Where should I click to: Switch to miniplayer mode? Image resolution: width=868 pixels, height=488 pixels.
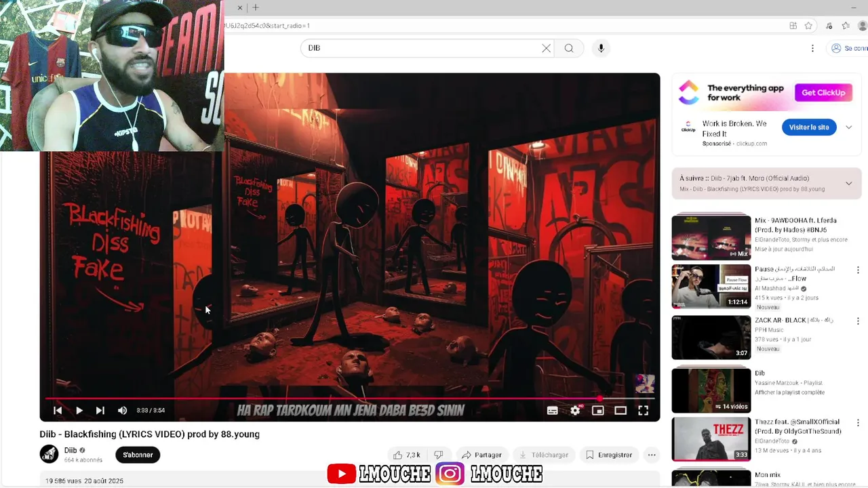(597, 410)
